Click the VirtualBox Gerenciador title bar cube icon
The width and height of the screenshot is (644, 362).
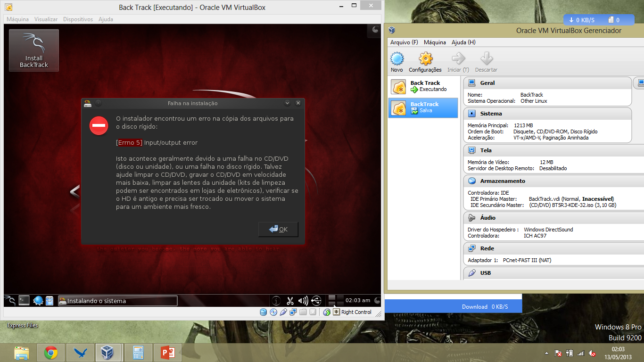[392, 30]
